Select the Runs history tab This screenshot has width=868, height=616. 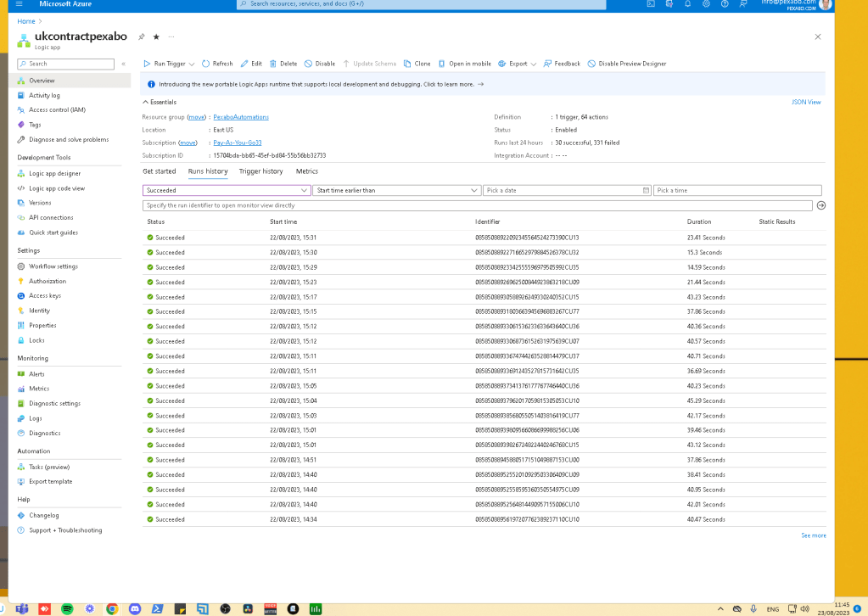point(208,171)
